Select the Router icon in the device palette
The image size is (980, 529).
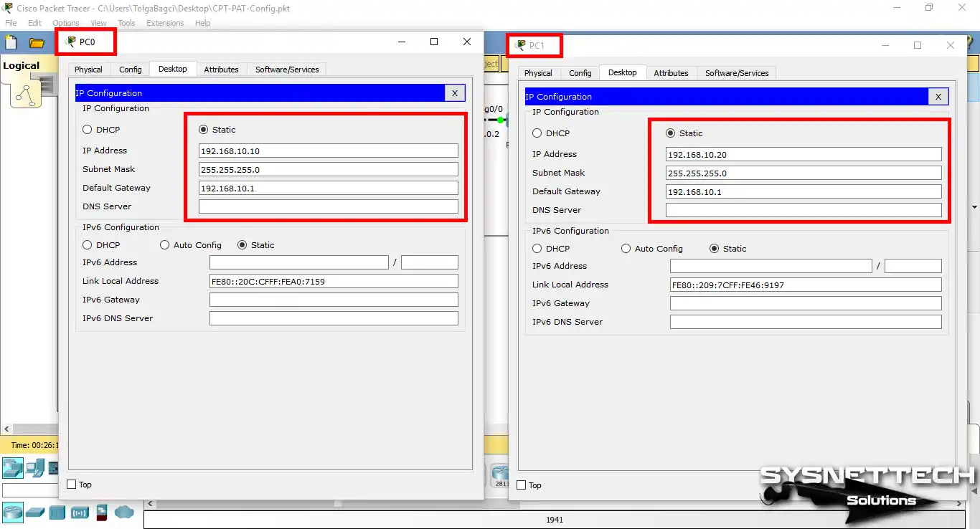pos(13,513)
